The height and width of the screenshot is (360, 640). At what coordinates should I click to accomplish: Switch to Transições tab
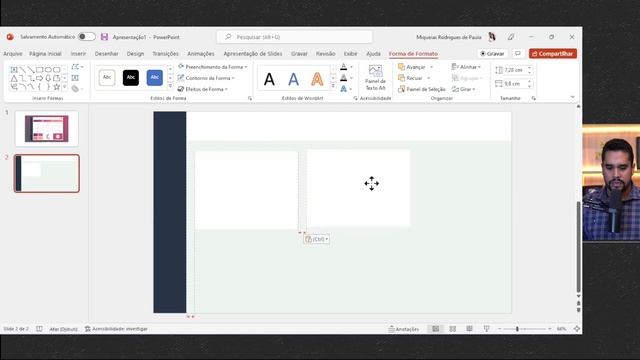[x=165, y=53]
